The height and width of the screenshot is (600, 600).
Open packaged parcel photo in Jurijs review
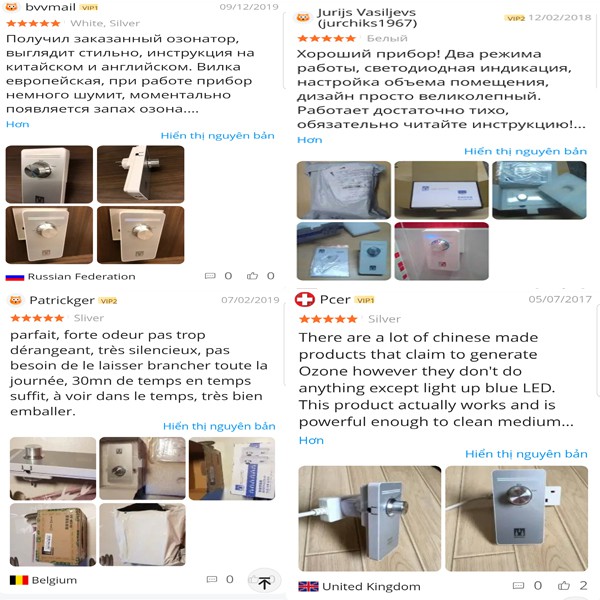pos(344,190)
